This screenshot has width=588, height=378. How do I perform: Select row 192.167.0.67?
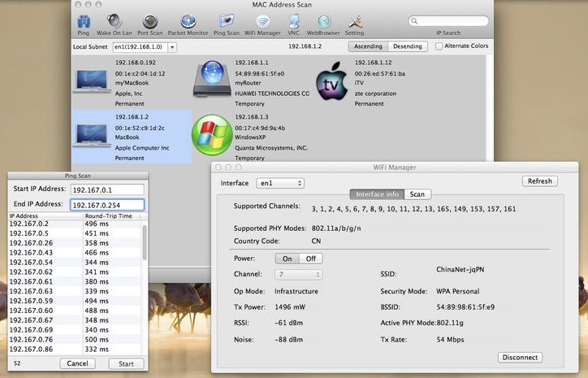(x=75, y=320)
